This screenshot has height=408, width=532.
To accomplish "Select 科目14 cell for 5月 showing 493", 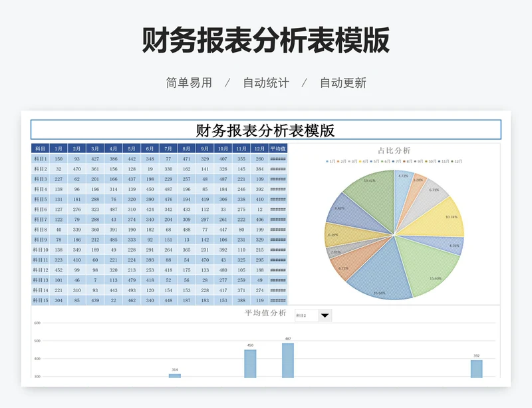I will (x=132, y=290).
